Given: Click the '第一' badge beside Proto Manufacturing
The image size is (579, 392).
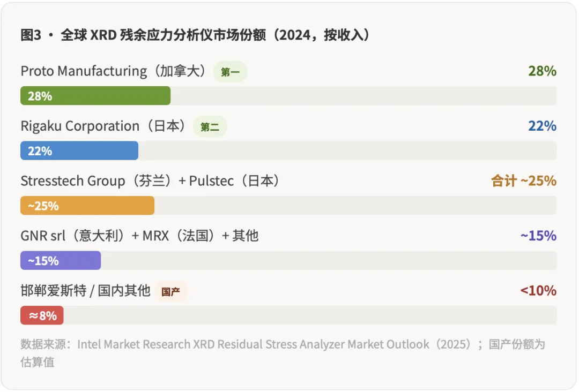Looking at the screenshot, I should pos(230,71).
